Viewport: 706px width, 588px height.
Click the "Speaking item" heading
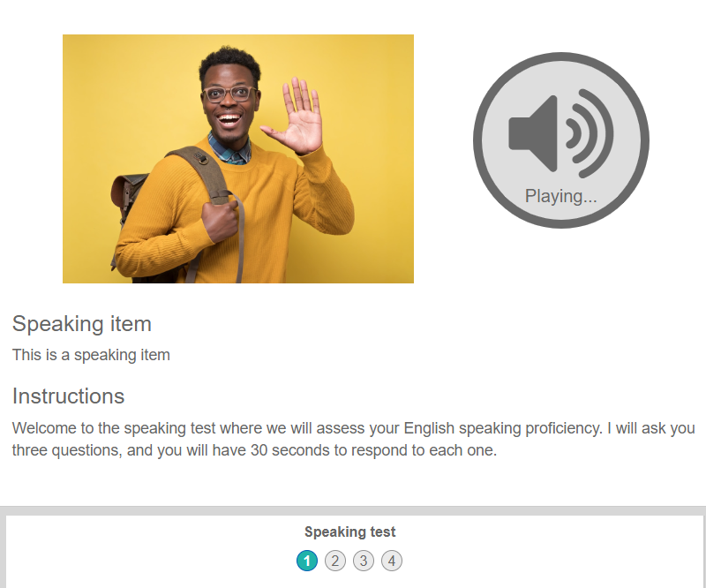click(82, 324)
